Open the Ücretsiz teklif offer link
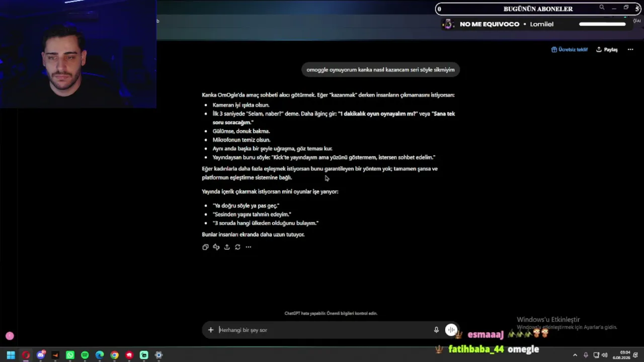 [x=570, y=50]
